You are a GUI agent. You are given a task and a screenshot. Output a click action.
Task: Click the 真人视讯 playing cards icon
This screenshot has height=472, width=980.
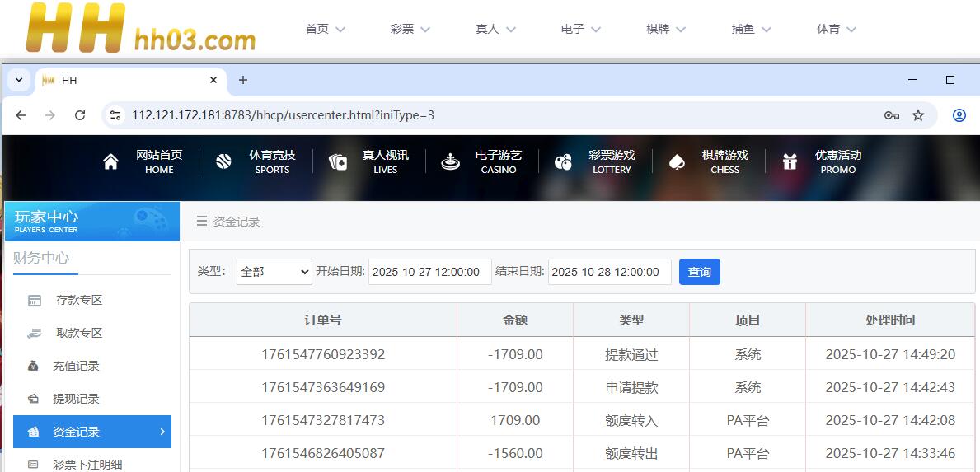(338, 161)
